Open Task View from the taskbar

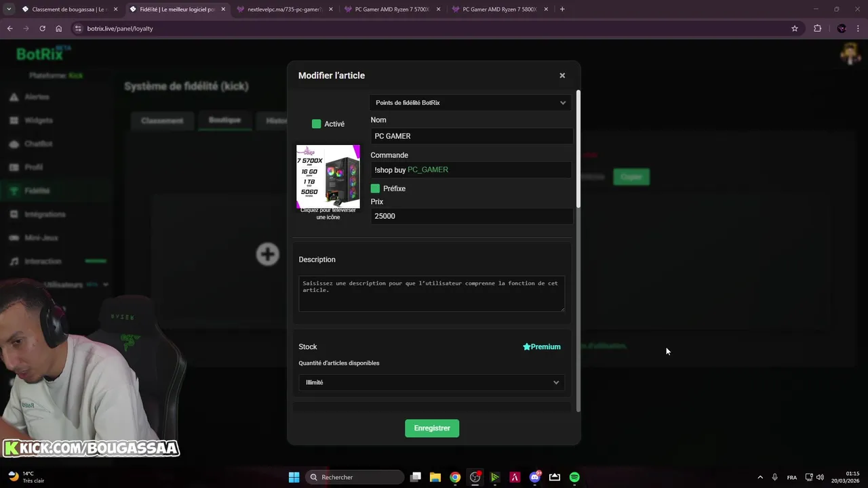point(416,477)
